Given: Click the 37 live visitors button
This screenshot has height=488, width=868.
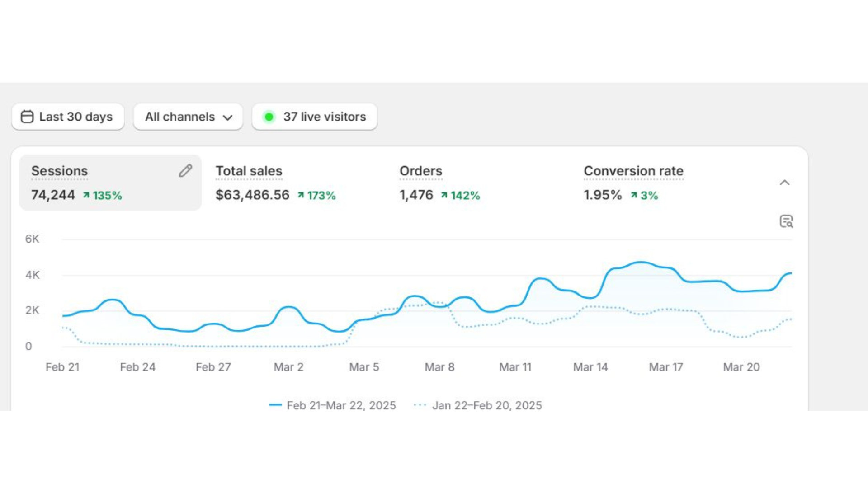Looking at the screenshot, I should [324, 117].
